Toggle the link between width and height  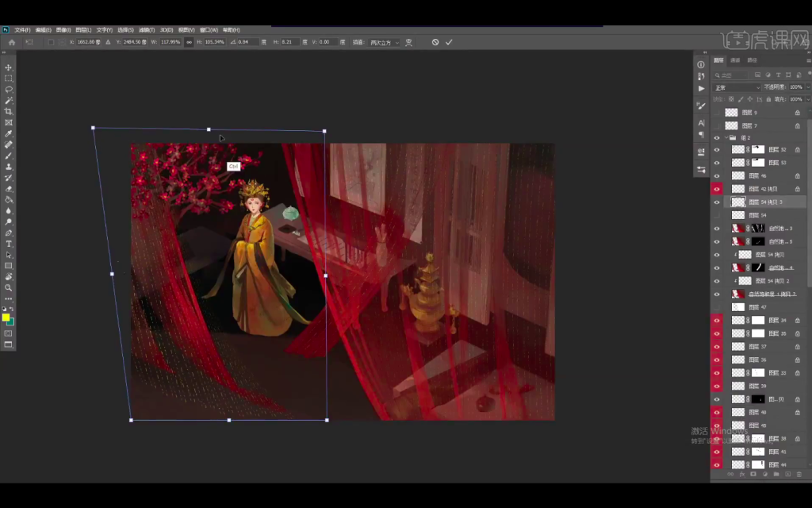(189, 42)
